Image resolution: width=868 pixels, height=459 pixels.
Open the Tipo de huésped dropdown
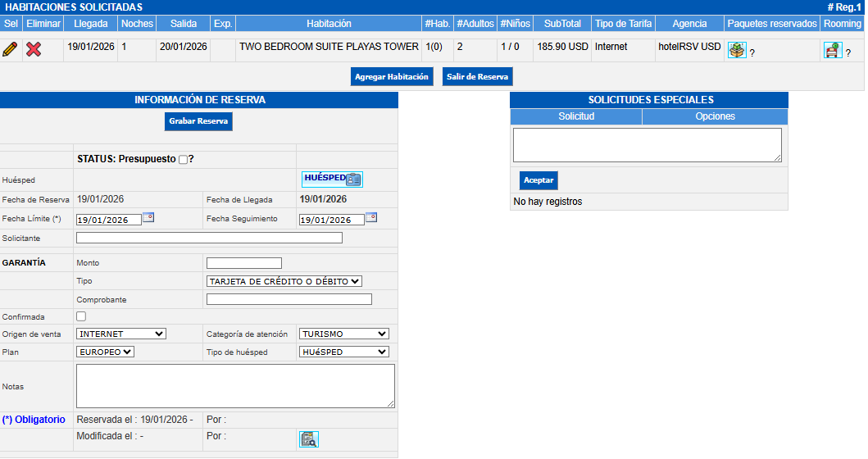(343, 352)
